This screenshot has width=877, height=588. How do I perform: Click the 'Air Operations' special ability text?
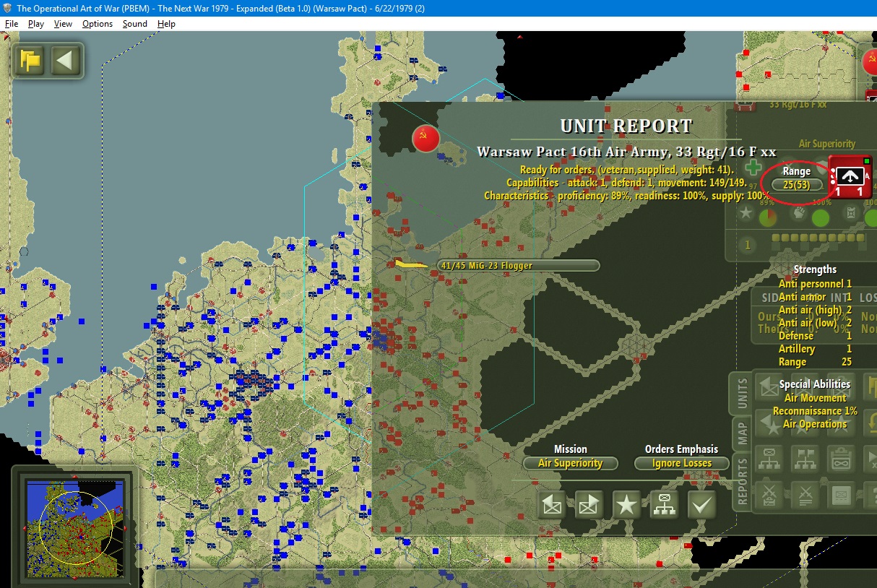tap(815, 424)
